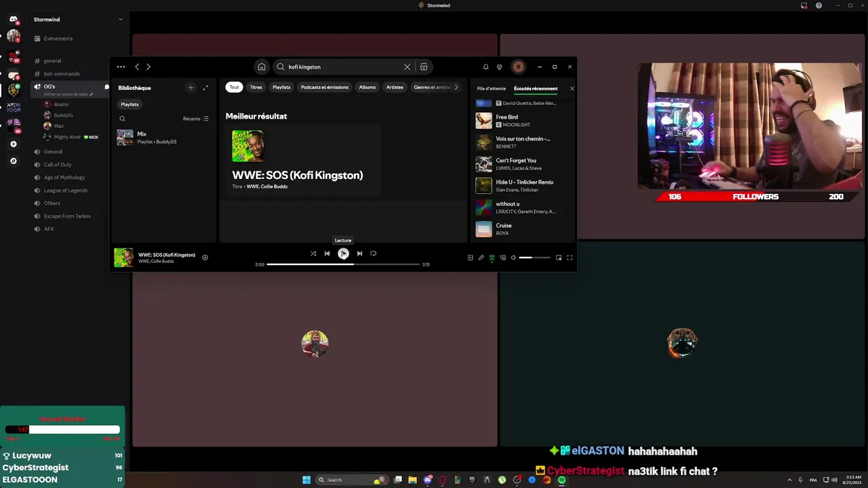Add current song to liked songs
This screenshot has height=488, width=868.
[x=205, y=258]
